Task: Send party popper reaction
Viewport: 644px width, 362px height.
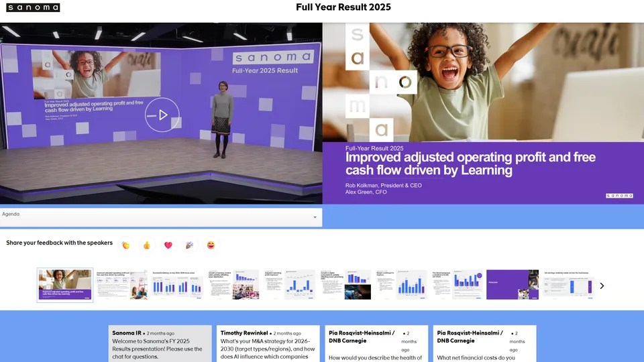Action: (x=189, y=245)
